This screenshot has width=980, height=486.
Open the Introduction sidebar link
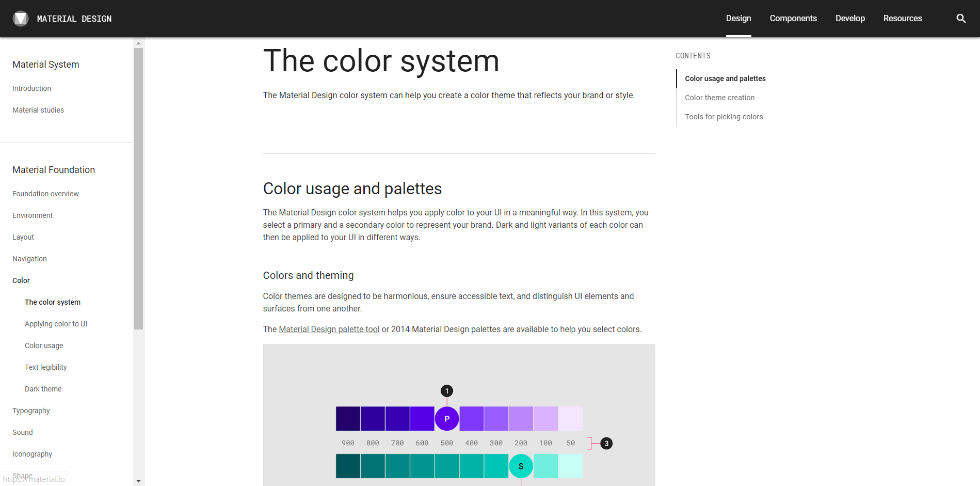[32, 88]
